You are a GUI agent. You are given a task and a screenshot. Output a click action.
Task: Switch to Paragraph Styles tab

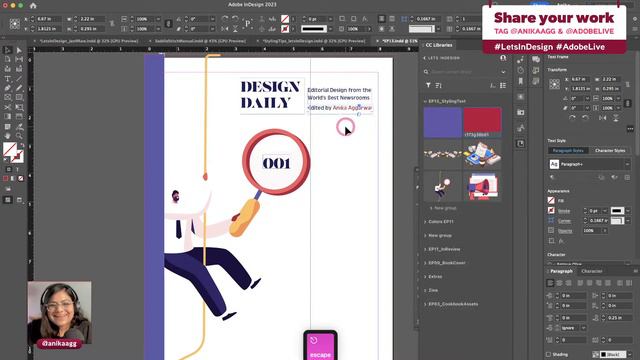568,151
